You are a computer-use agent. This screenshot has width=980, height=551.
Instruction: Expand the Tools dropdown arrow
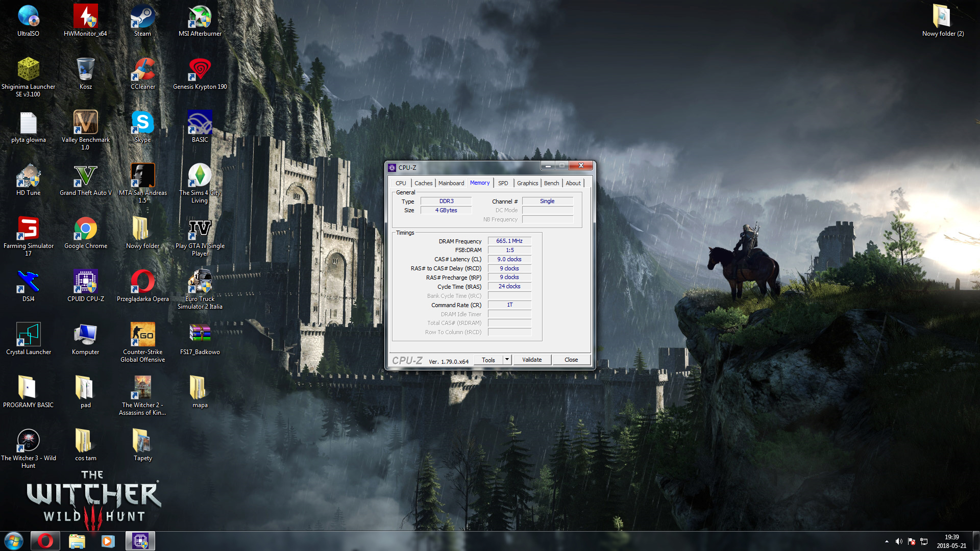tap(507, 360)
